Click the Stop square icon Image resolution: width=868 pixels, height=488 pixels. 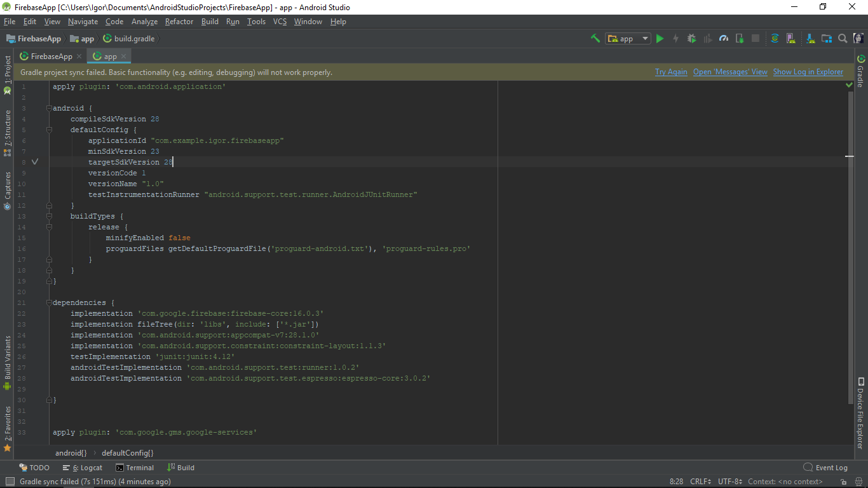coord(756,39)
